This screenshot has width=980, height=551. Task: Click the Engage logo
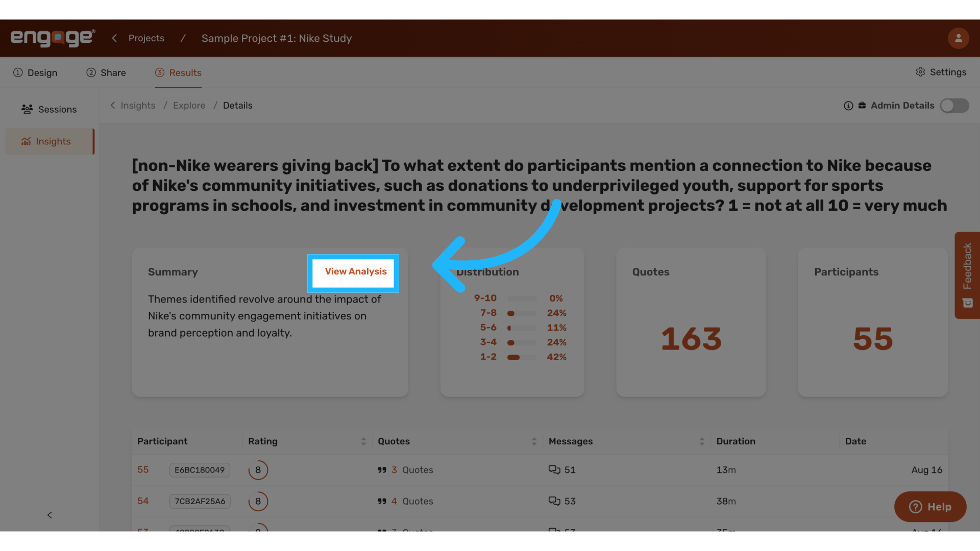point(53,38)
